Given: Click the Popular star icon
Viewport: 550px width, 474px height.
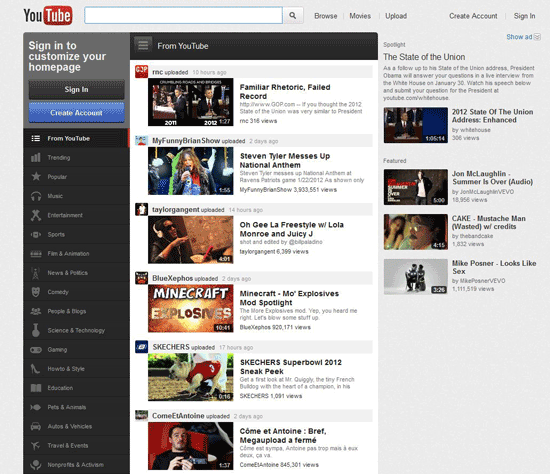Looking at the screenshot, I should click(x=36, y=176).
